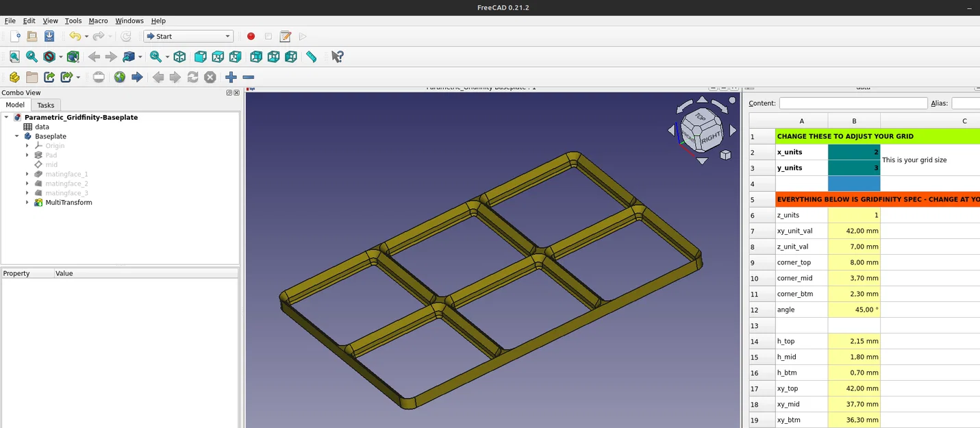Open the Macro menu
Screen dimensions: 980x428
tap(98, 21)
